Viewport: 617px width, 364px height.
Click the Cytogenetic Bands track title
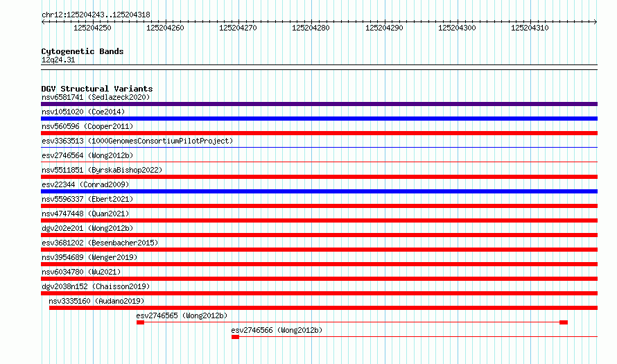point(82,51)
